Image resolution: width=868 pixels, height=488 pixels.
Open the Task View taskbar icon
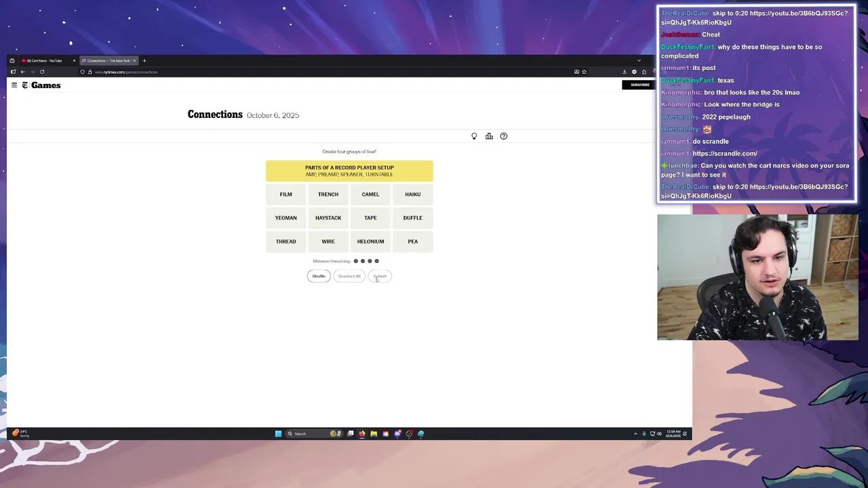point(351,434)
